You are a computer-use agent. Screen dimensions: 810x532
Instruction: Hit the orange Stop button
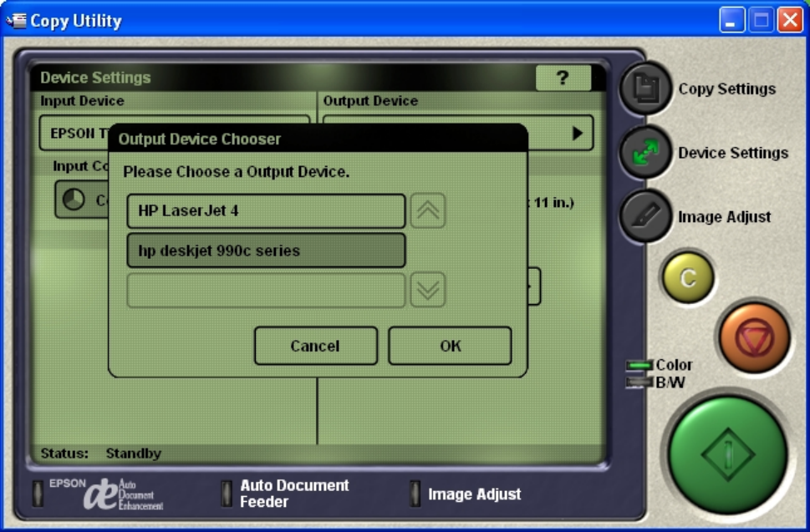pos(754,338)
